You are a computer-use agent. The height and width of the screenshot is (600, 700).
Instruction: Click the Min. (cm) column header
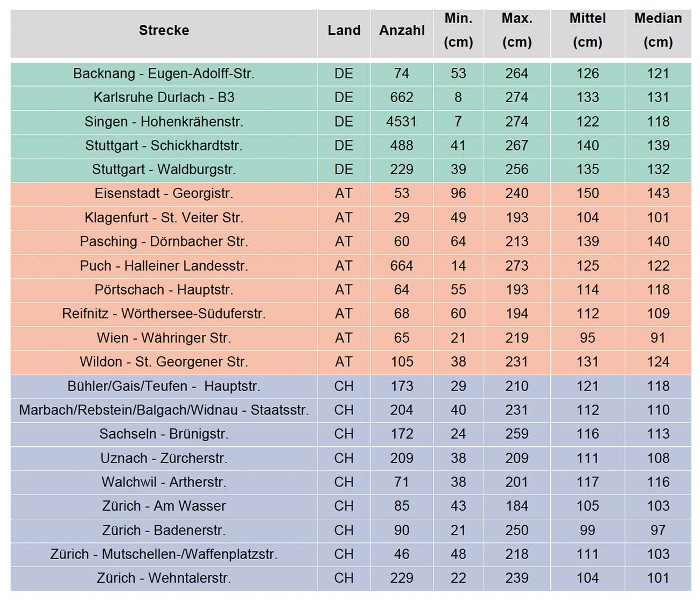tap(458, 31)
